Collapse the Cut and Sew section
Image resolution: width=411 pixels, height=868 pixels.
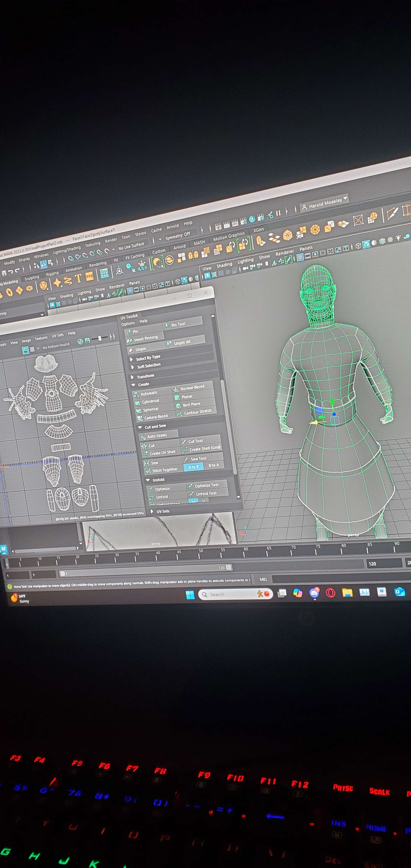pos(140,427)
